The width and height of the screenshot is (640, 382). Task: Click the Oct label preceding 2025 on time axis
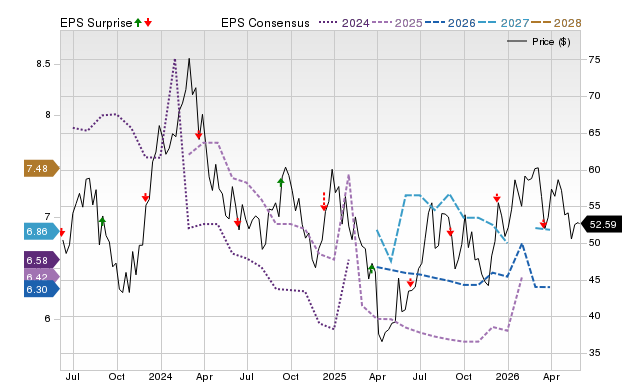pos(291,376)
